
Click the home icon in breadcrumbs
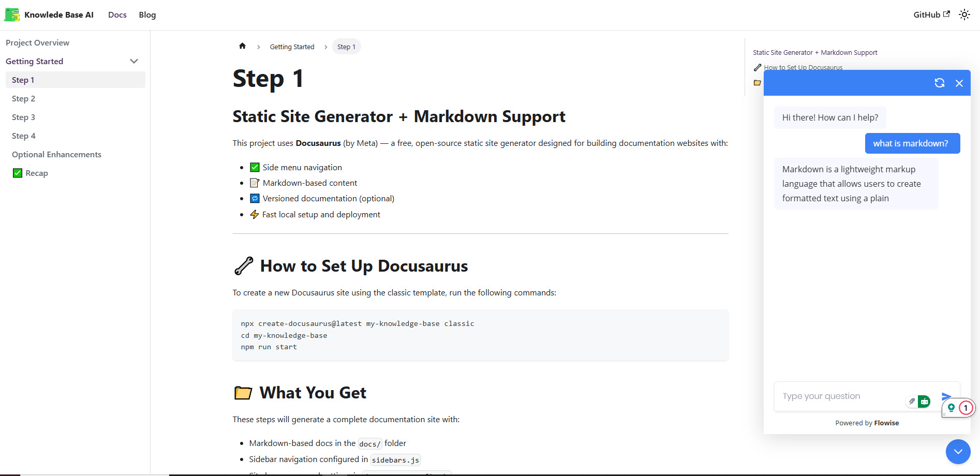pos(242,46)
